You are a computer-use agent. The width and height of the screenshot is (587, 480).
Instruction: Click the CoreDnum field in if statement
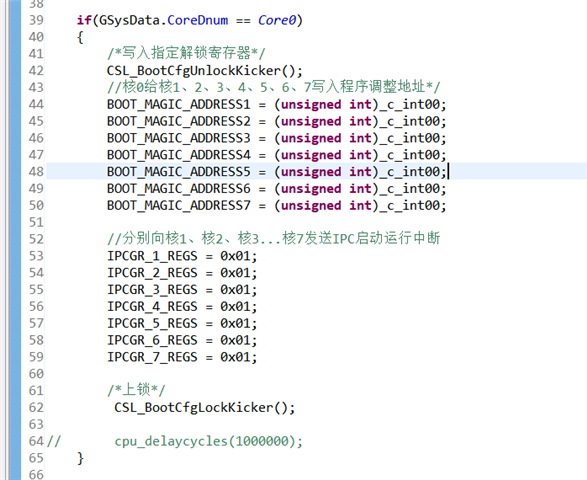tap(197, 20)
